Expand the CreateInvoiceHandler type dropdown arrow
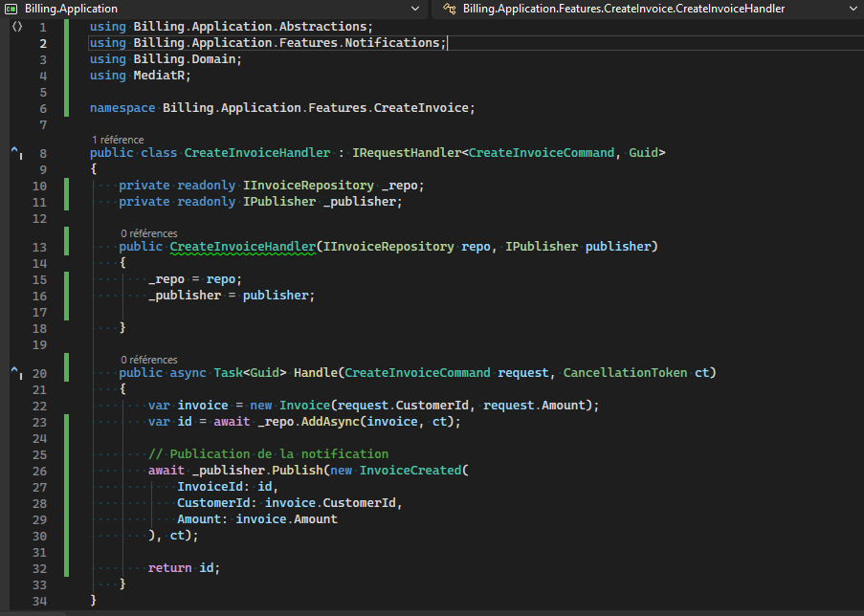The width and height of the screenshot is (864, 616). tap(852, 9)
